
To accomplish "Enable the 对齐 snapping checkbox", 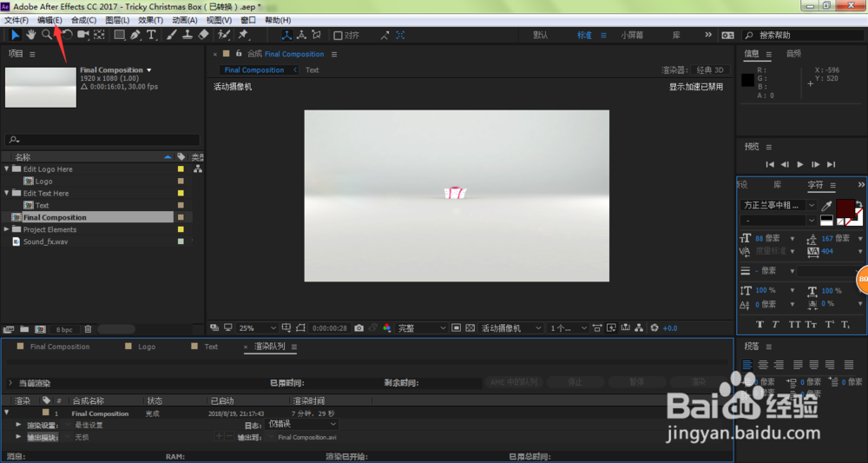I will tap(338, 35).
